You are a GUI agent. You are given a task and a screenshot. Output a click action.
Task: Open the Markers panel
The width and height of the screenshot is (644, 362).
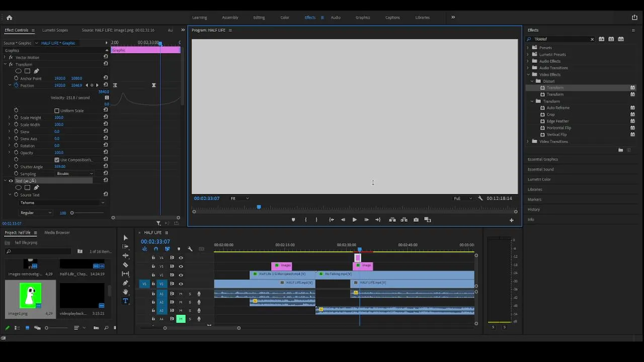pyautogui.click(x=535, y=200)
